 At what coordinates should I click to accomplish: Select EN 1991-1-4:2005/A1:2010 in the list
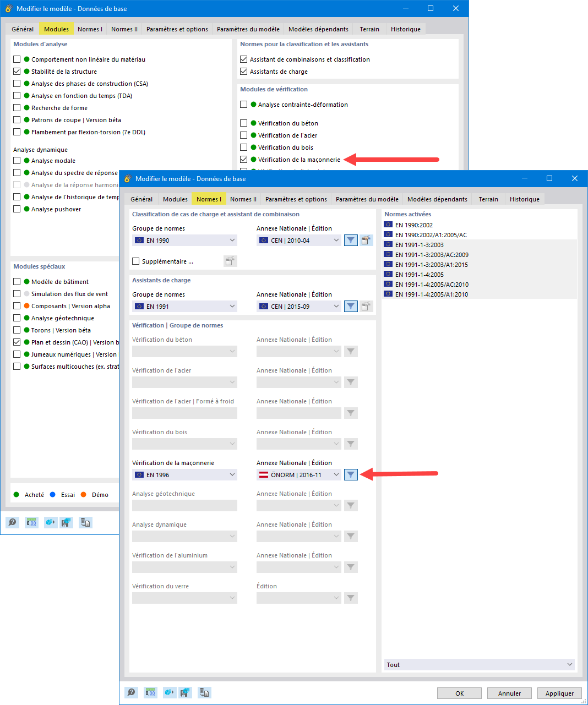click(x=480, y=294)
